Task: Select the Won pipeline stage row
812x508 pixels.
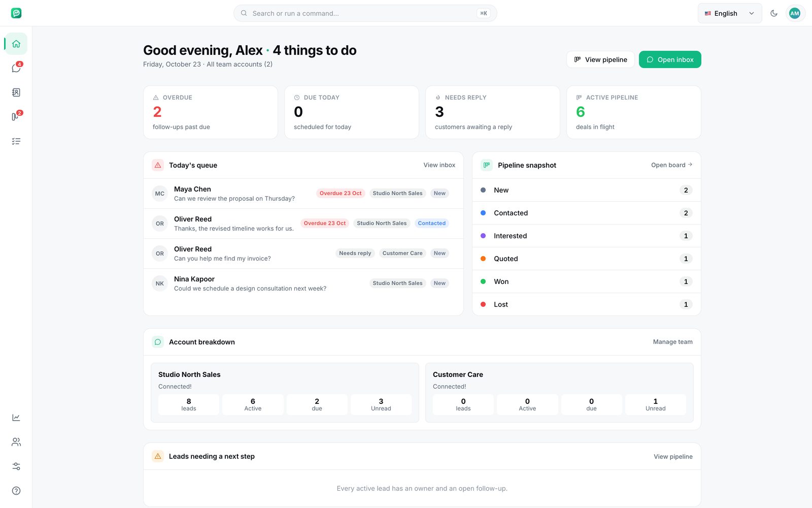Action: [x=587, y=281]
